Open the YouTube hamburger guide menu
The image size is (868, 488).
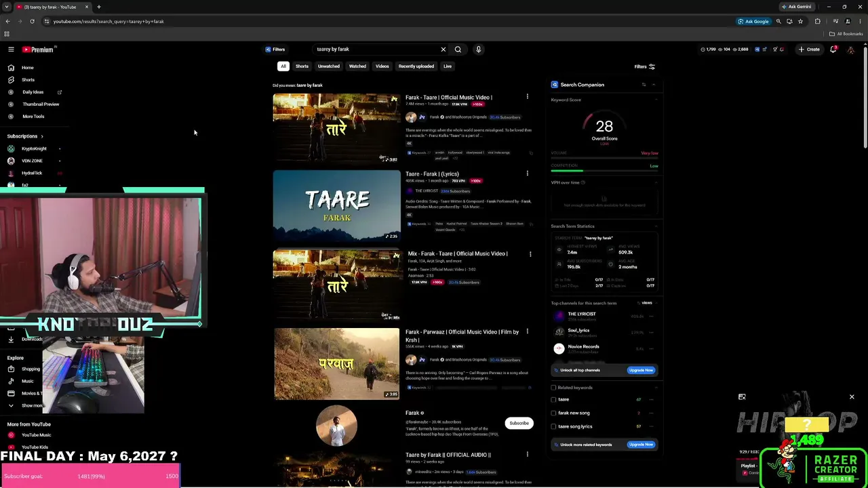click(x=11, y=49)
